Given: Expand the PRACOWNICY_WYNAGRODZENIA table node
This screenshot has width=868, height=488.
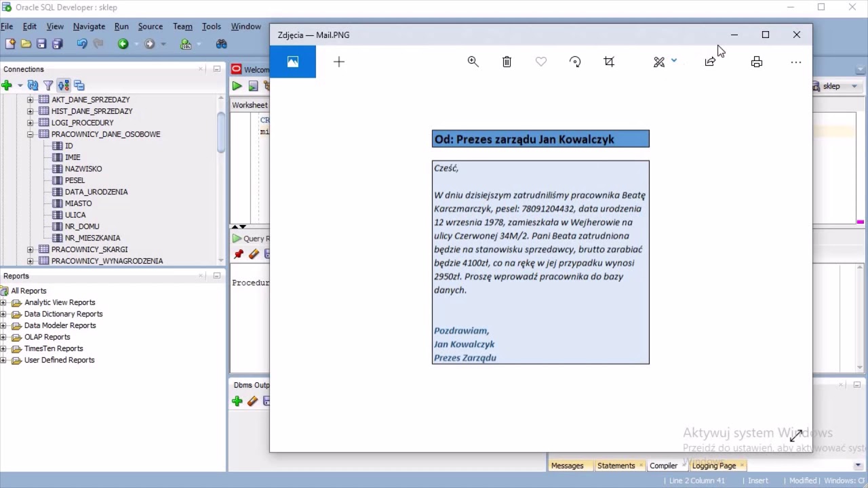Looking at the screenshot, I should tap(30, 261).
